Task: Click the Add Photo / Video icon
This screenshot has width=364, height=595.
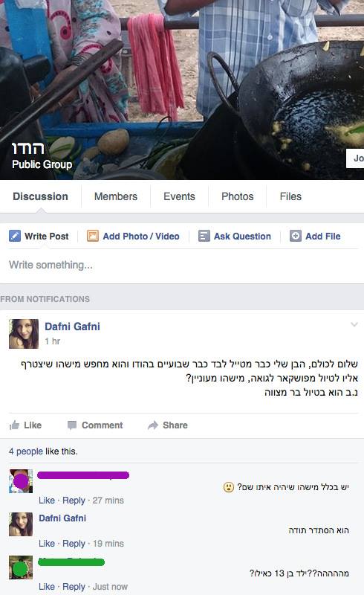Action: [93, 236]
